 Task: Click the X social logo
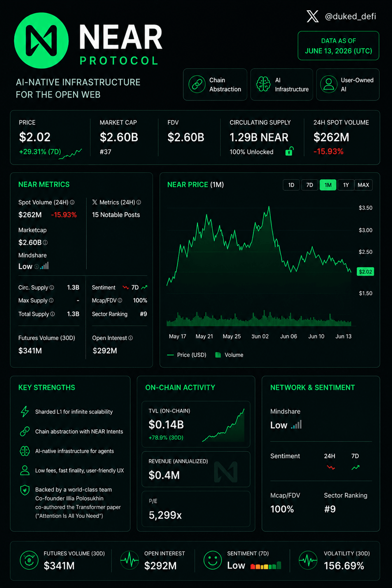(313, 17)
